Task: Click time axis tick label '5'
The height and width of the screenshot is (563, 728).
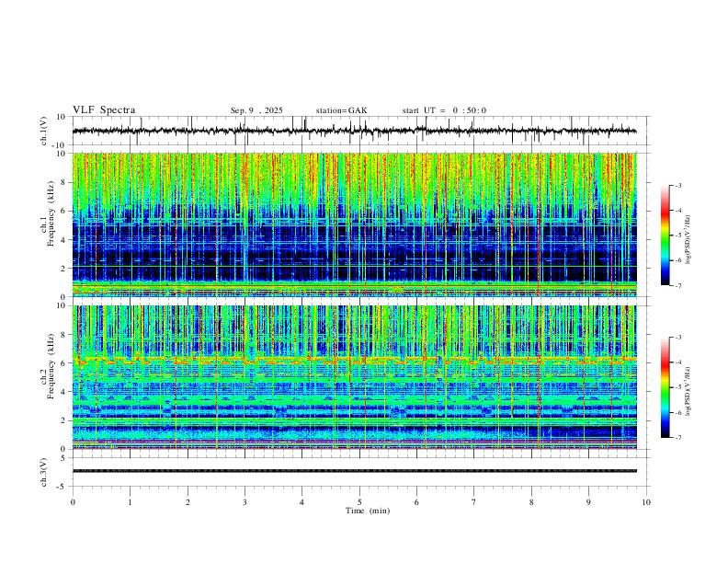Action: coord(359,502)
